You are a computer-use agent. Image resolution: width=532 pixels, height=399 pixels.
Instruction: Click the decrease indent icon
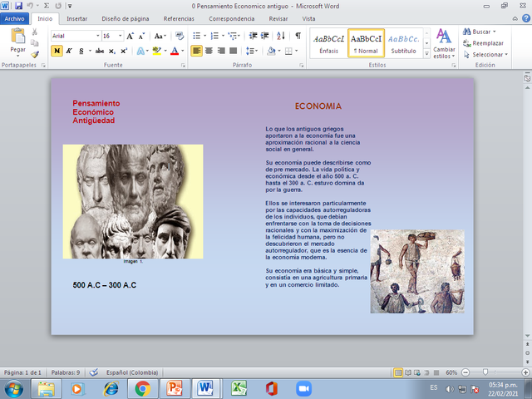pos(253,36)
